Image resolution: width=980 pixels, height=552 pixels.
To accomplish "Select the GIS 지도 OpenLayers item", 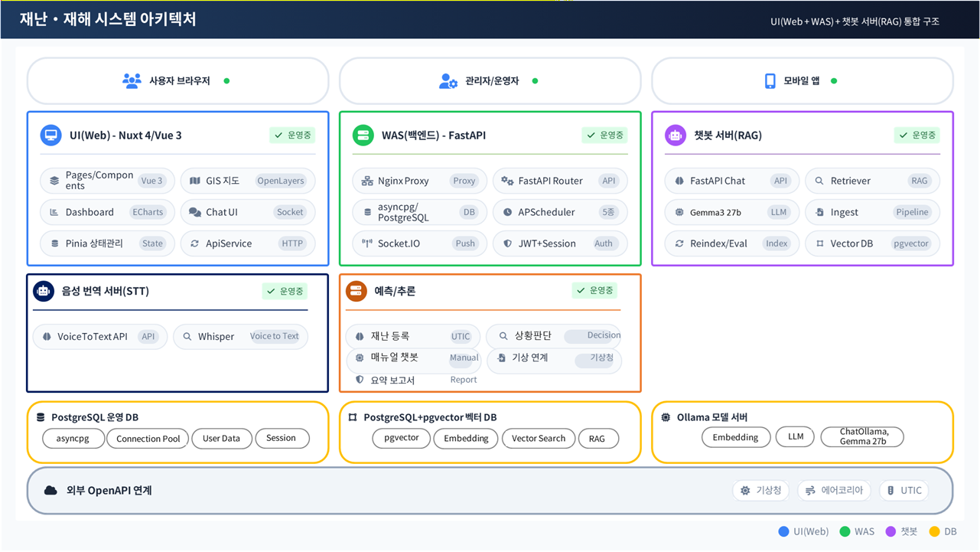I will pyautogui.click(x=248, y=181).
